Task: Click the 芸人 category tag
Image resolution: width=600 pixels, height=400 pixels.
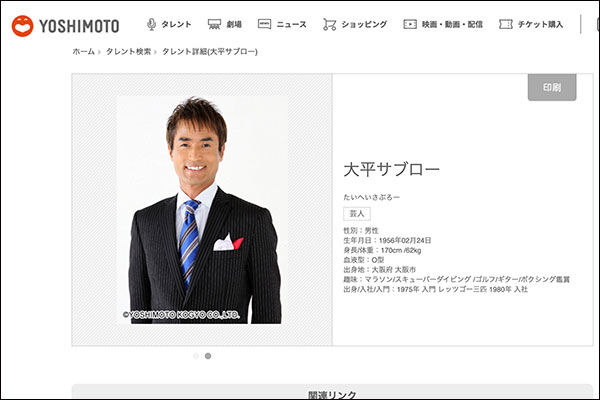Action: click(357, 214)
